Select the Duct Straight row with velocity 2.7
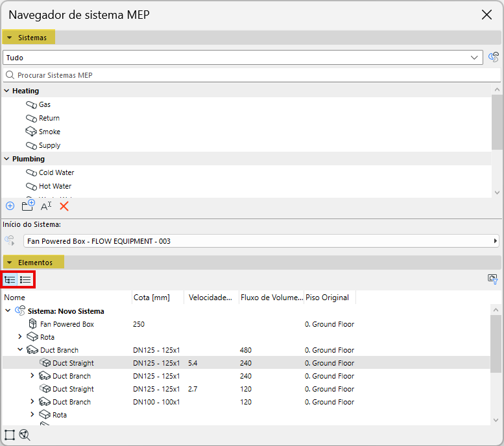The width and height of the screenshot is (504, 446). click(246, 389)
